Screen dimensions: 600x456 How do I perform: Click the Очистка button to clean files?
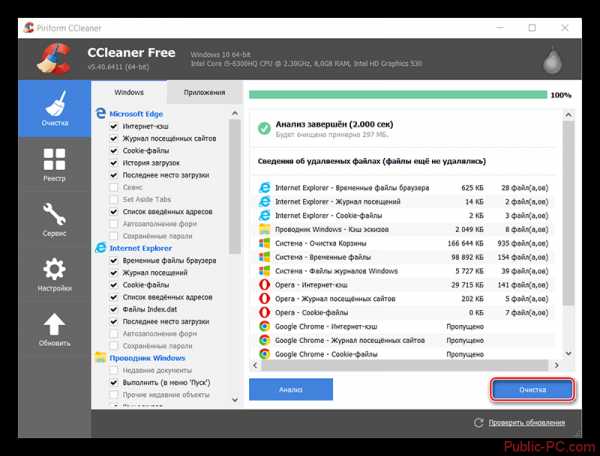[x=533, y=389]
